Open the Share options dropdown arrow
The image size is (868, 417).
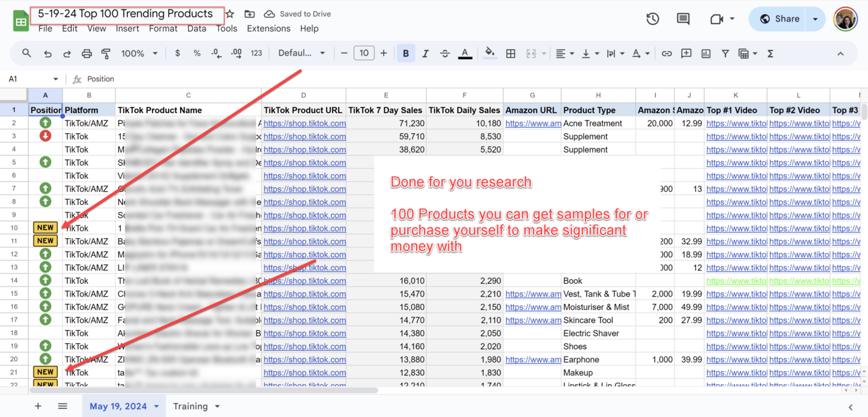tap(816, 19)
